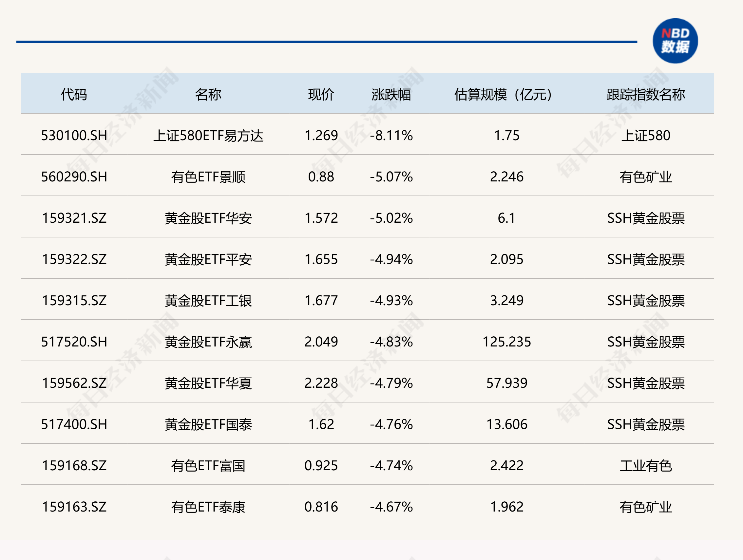Click the estimated scale 6.1
This screenshot has width=743, height=560.
tap(506, 218)
